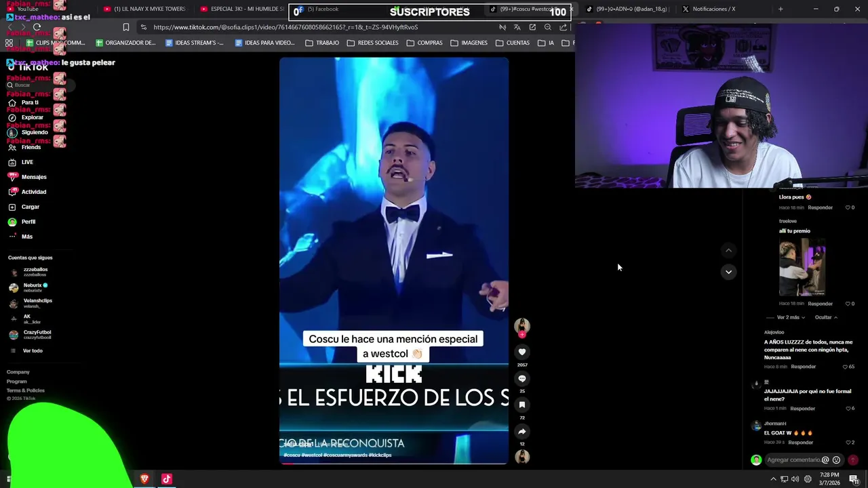Switch to the LIL NAAY X MYKE TOWERS tab

coord(144,9)
